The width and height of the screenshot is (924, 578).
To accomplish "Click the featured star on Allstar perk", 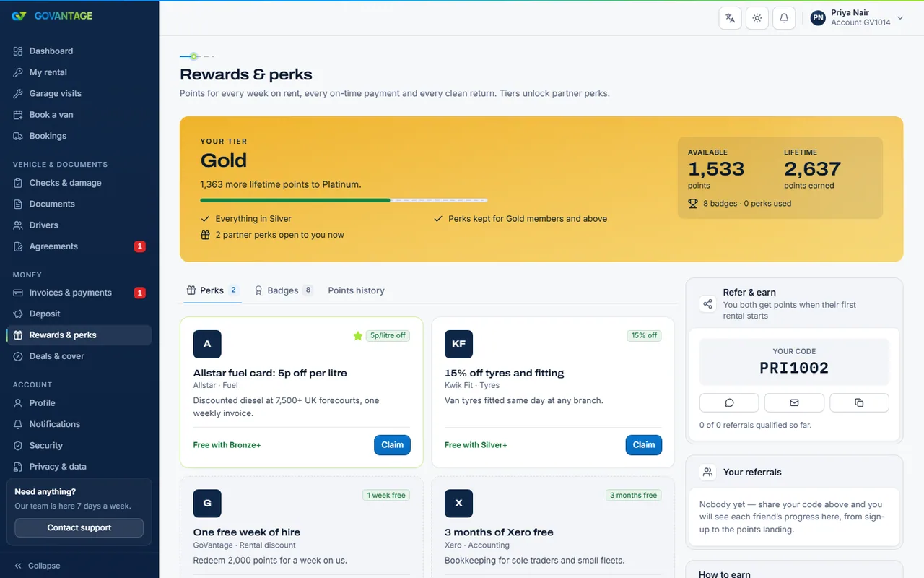I will [x=357, y=335].
